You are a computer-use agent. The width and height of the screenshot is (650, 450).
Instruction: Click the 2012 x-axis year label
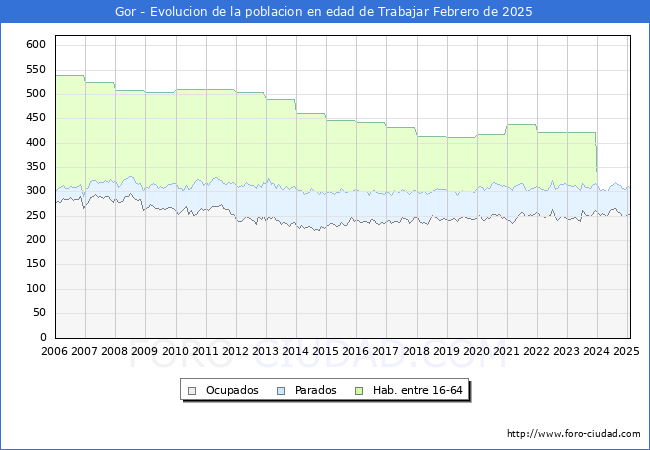coord(235,351)
